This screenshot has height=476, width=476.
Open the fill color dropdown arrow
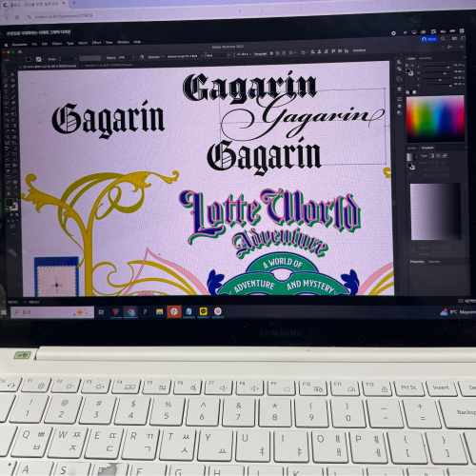tap(33, 59)
